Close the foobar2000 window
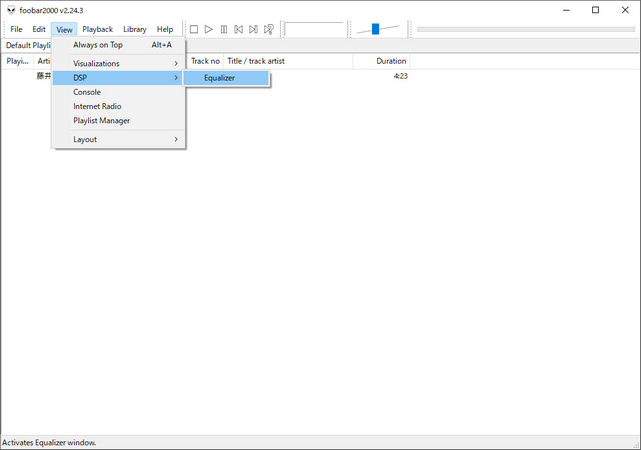Image resolution: width=641 pixels, height=450 pixels. click(x=625, y=10)
